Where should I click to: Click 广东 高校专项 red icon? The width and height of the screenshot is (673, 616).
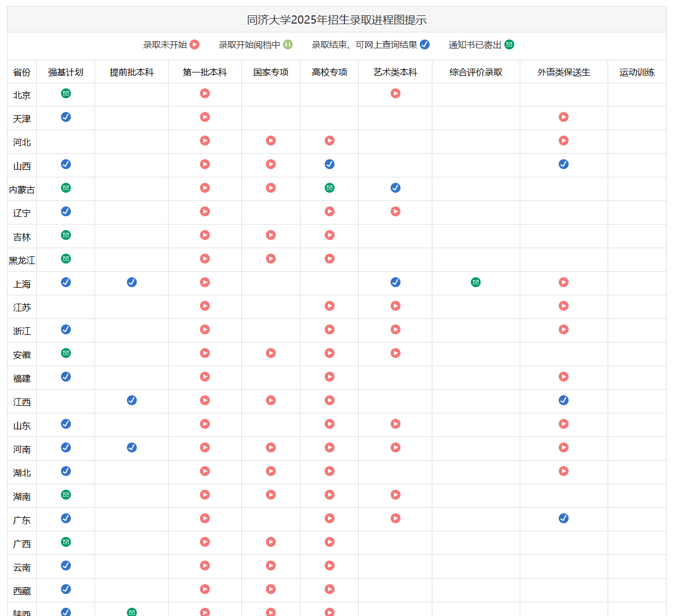(330, 518)
